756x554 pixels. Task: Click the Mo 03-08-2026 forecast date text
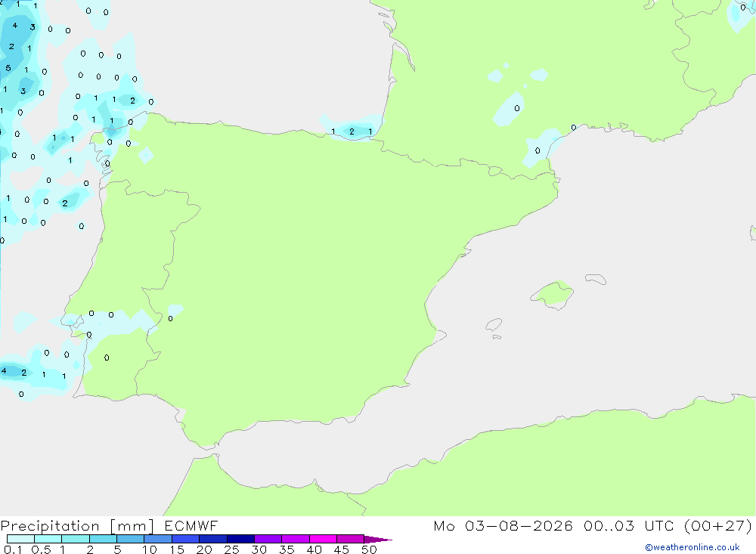click(503, 526)
